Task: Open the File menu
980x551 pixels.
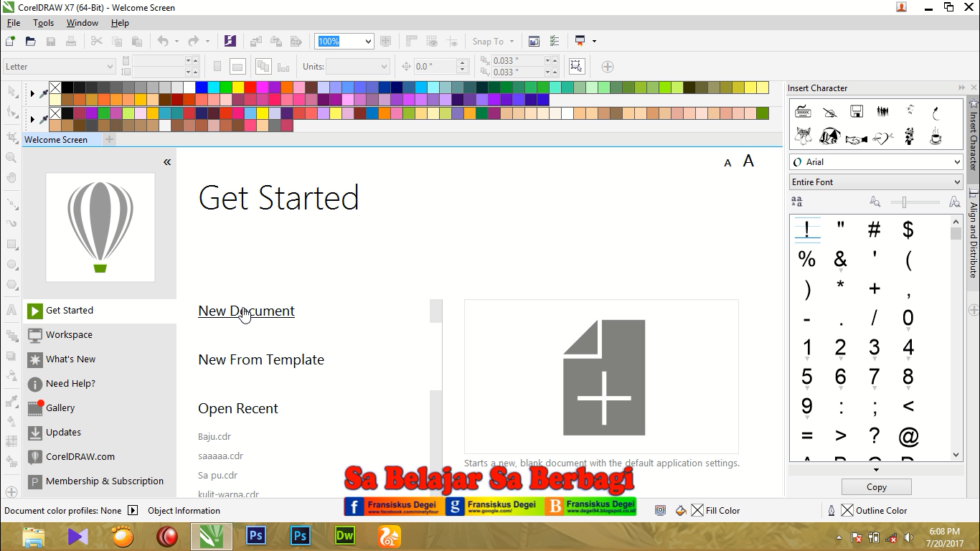Action: [14, 23]
